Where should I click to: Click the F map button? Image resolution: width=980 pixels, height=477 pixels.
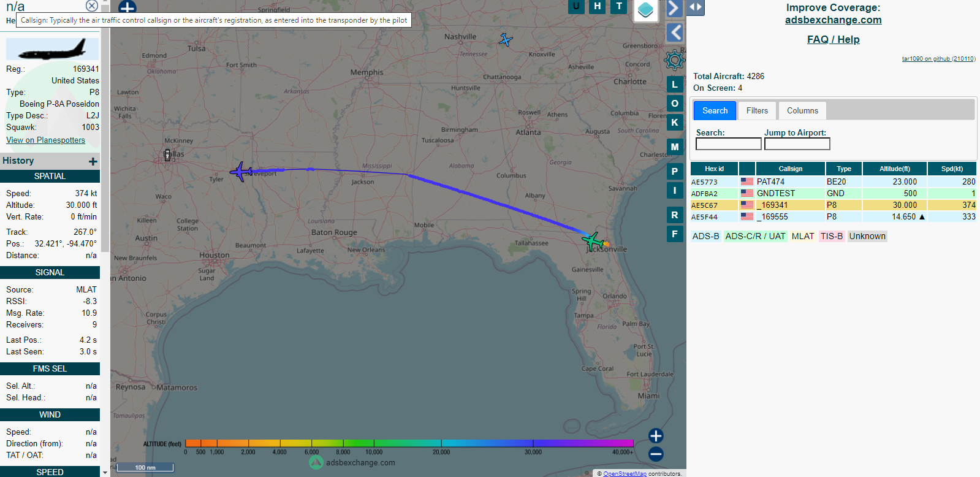675,234
